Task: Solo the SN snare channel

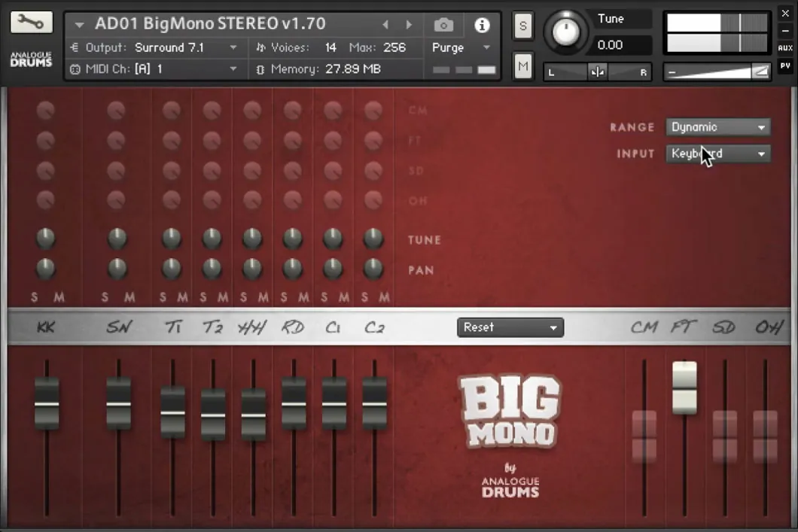Action: [105, 297]
